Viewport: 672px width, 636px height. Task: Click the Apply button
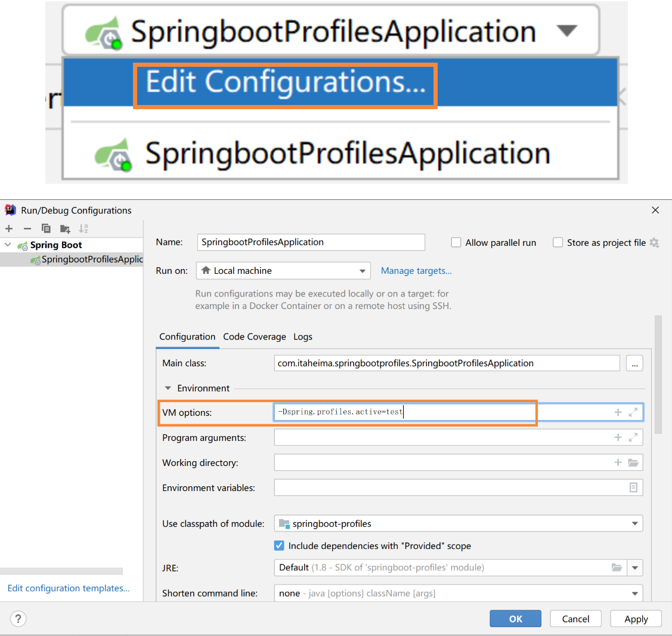coord(636,619)
